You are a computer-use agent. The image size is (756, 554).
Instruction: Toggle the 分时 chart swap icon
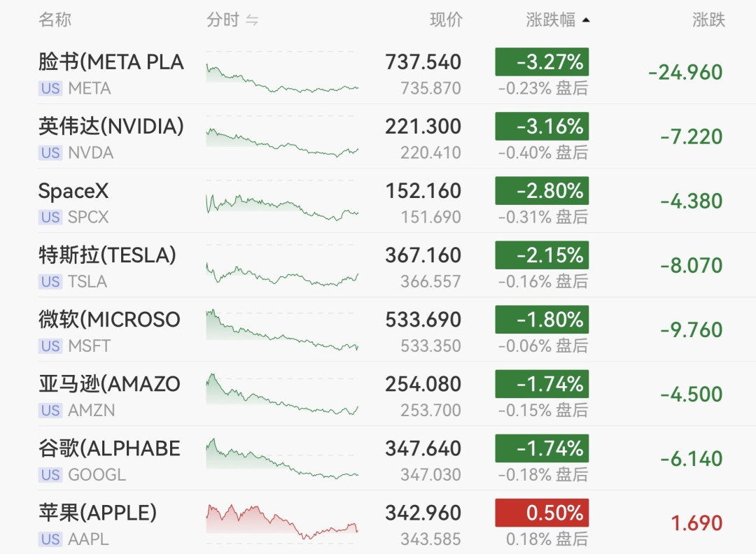point(252,20)
